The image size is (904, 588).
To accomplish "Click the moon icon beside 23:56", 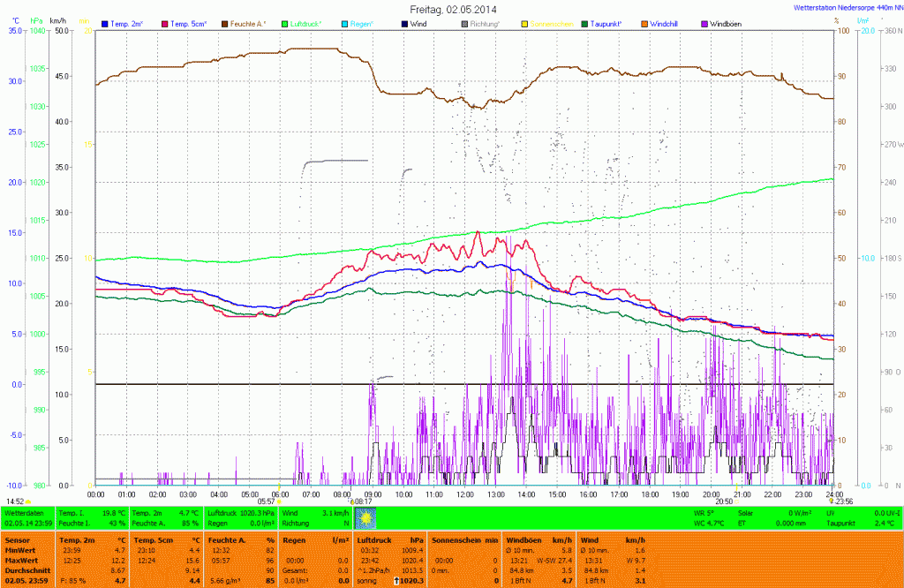I will point(831,501).
